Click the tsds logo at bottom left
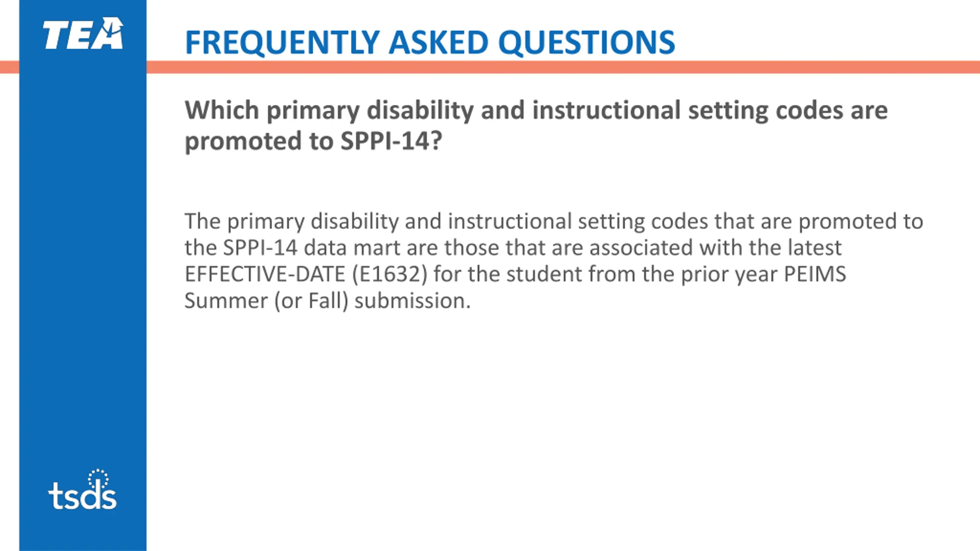Viewport: 980px width, 551px height. click(82, 489)
